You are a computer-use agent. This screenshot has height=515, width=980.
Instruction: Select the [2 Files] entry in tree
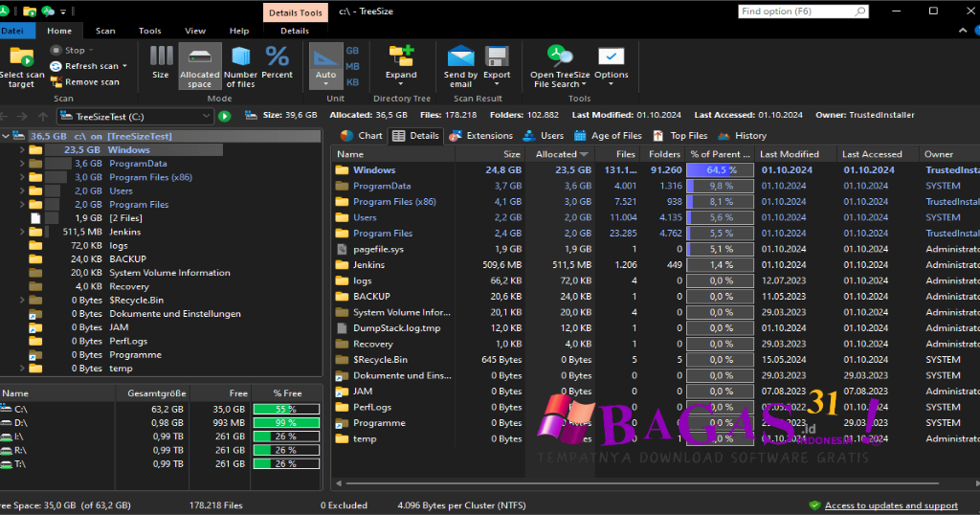[x=125, y=218]
